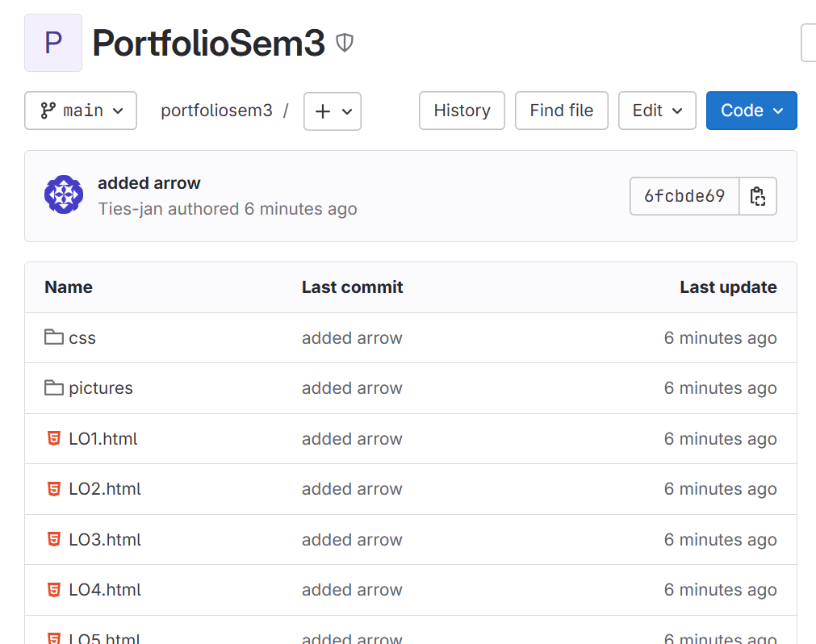Open the 'added arrow' commit title link

click(x=149, y=183)
